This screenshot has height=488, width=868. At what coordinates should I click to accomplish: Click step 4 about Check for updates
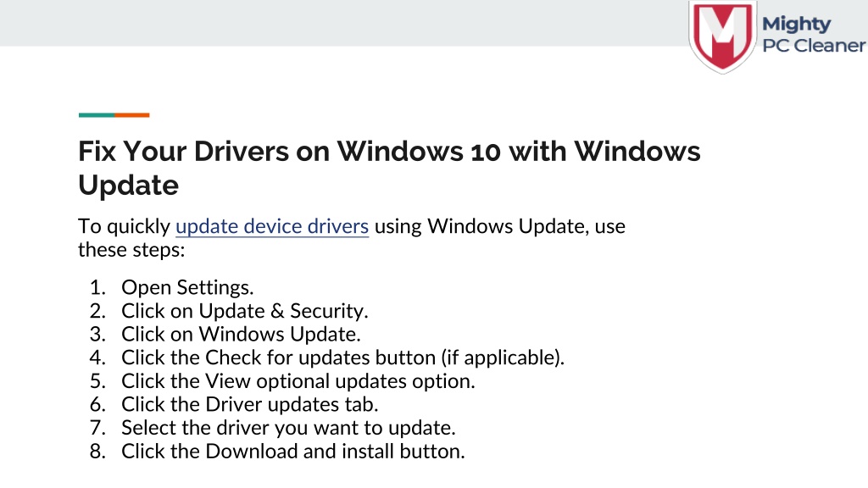(x=343, y=358)
